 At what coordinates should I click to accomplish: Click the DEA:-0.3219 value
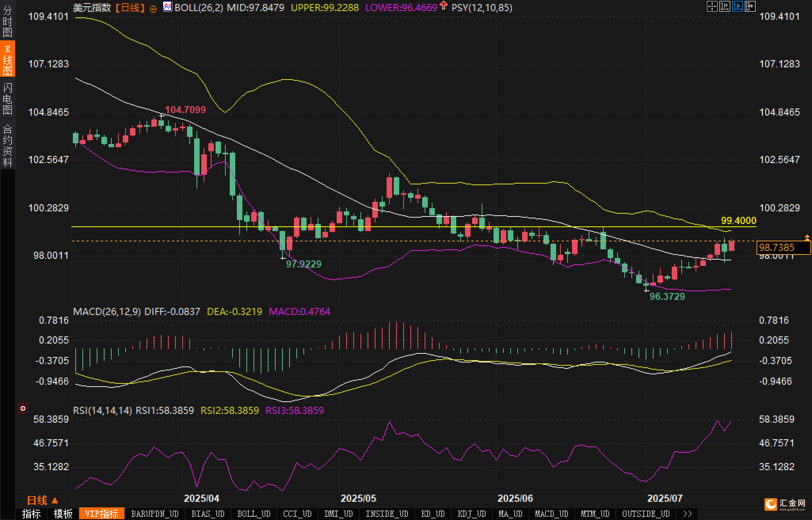[234, 311]
